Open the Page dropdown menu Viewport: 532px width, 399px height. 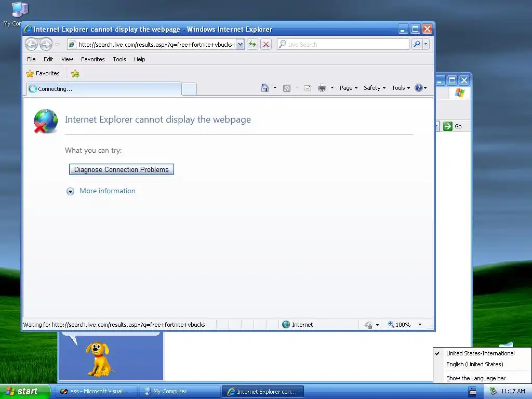click(349, 88)
